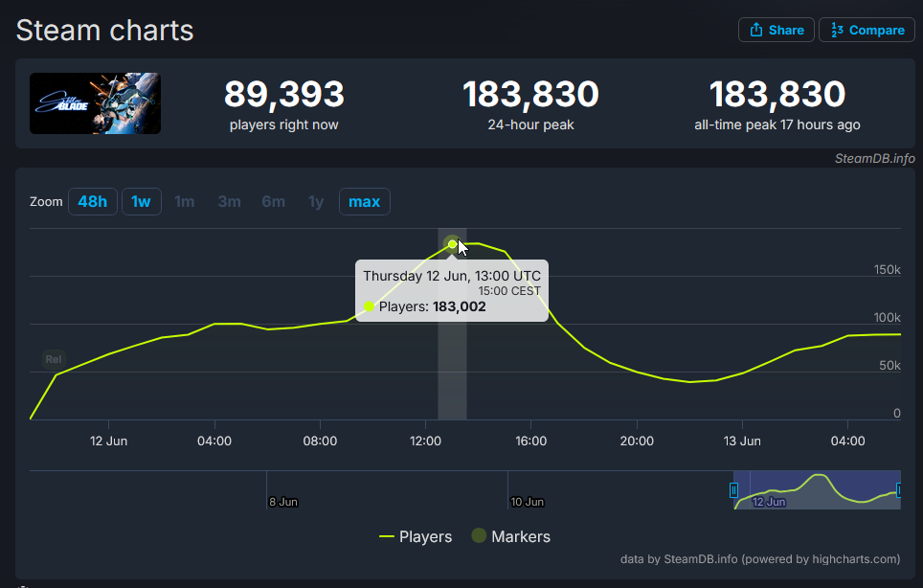The width and height of the screenshot is (923, 588).
Task: Open the Compare button
Action: [x=867, y=30]
